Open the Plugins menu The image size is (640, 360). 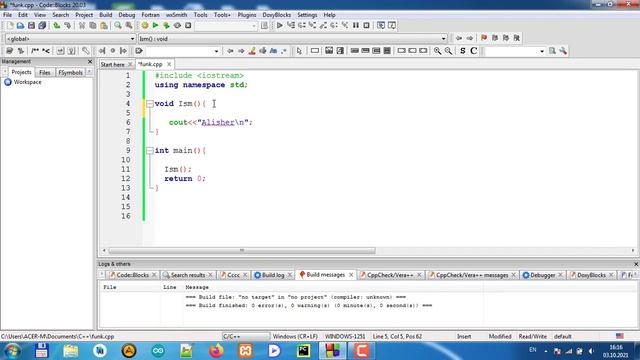point(247,15)
